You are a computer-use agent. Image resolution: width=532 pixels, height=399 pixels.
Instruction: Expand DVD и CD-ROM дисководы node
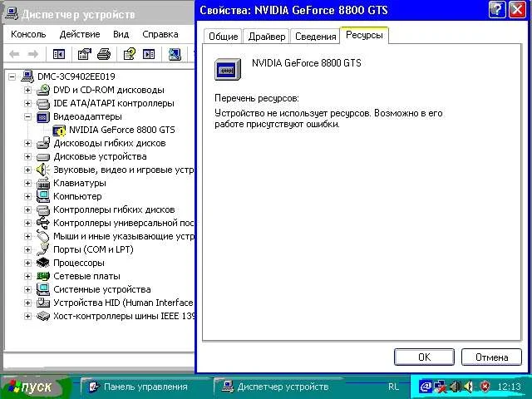click(x=27, y=91)
